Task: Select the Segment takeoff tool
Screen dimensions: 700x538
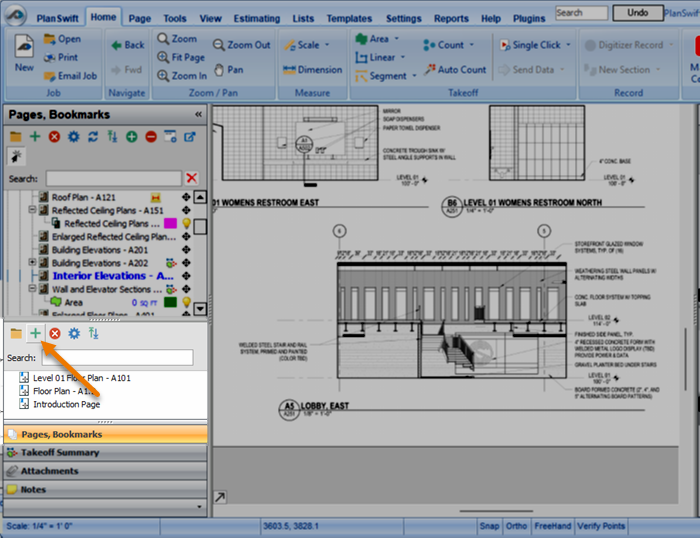Action: pos(381,76)
